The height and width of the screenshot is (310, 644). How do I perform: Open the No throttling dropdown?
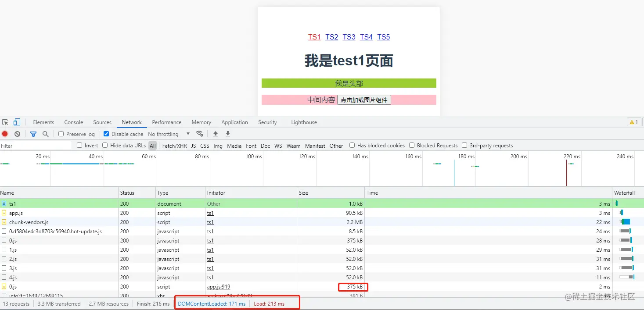tap(169, 134)
